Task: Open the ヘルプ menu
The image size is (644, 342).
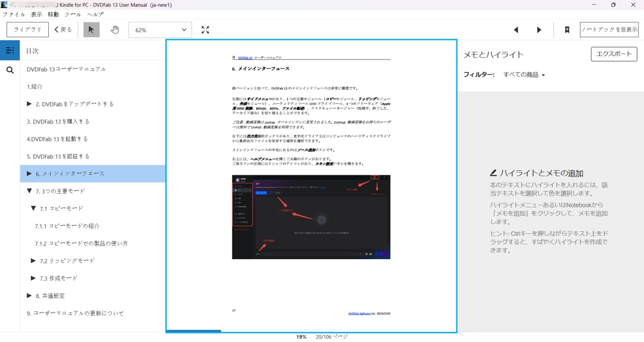Action: pyautogui.click(x=95, y=15)
